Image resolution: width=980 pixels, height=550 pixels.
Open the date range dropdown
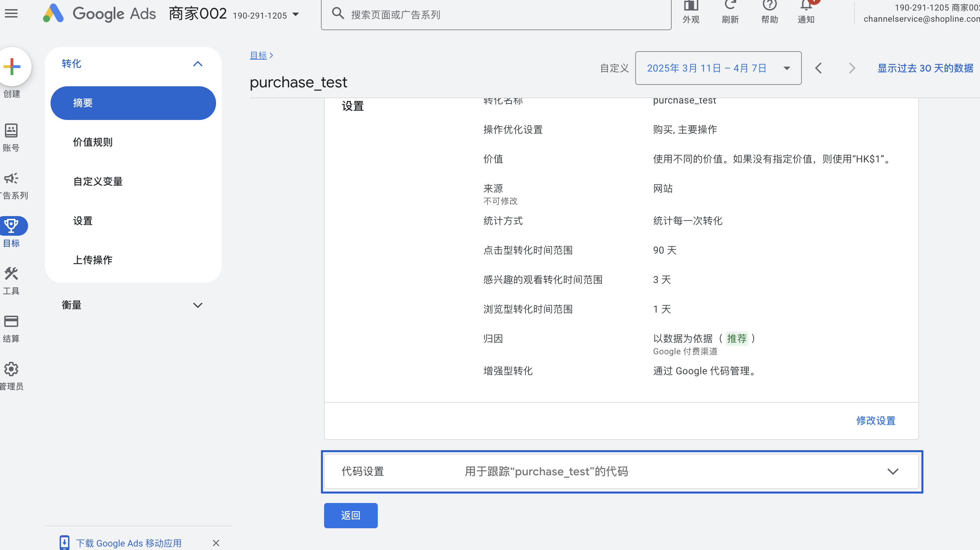(718, 68)
